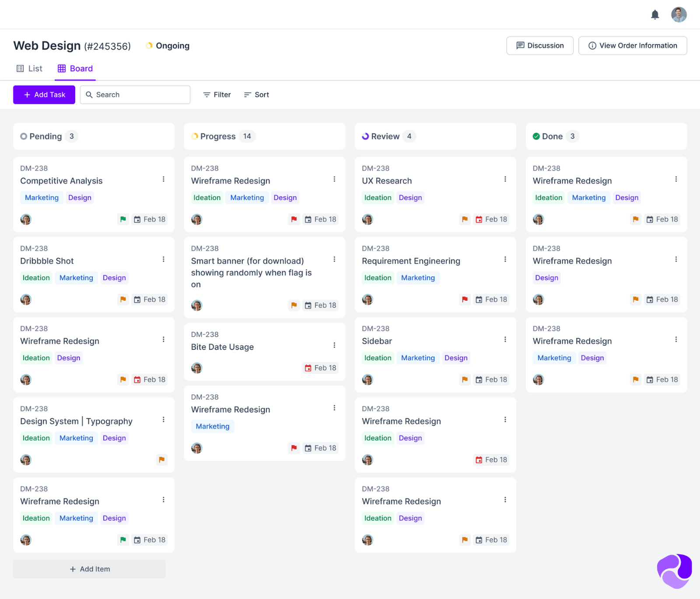The image size is (700, 599).
Task: Select the Ideation tag on UX Research card
Action: pos(378,197)
